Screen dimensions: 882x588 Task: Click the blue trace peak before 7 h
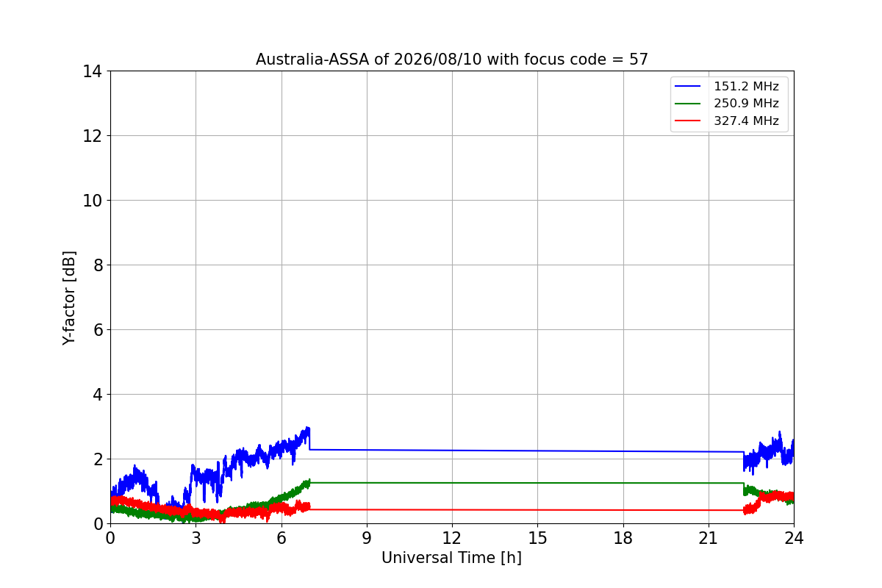coord(308,428)
